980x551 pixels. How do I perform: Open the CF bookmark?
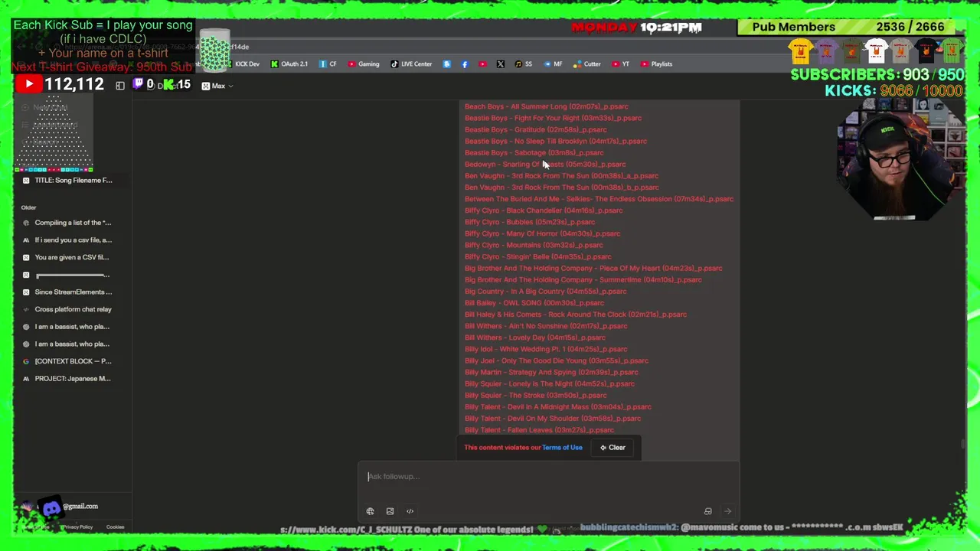click(328, 64)
